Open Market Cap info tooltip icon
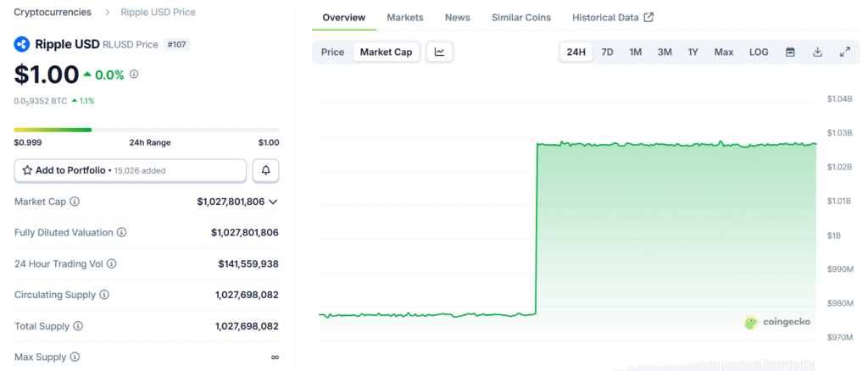The height and width of the screenshot is (371, 868). click(x=75, y=202)
